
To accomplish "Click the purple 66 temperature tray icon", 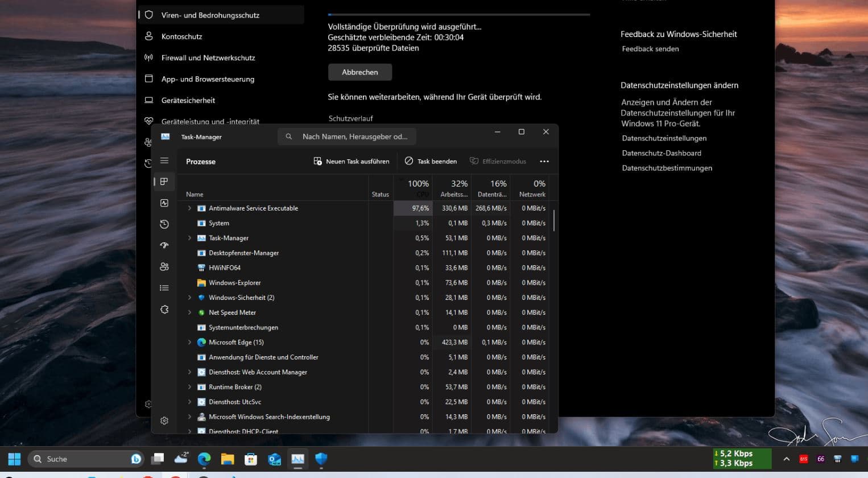I will pos(821,459).
